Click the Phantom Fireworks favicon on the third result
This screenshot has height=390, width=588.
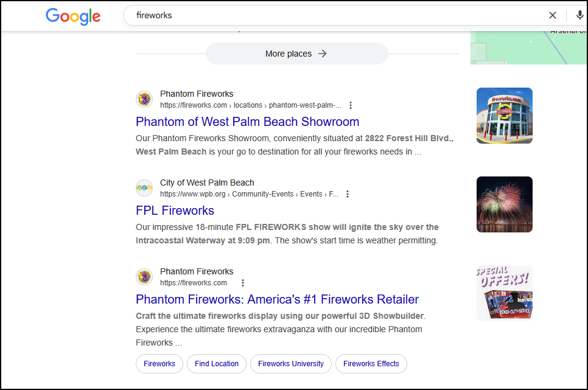pos(144,277)
